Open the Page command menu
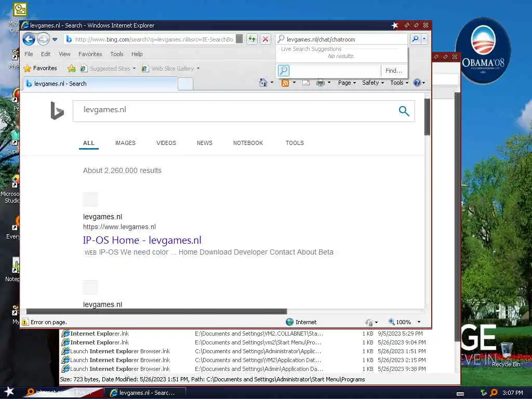This screenshot has height=399, width=532. tap(347, 83)
